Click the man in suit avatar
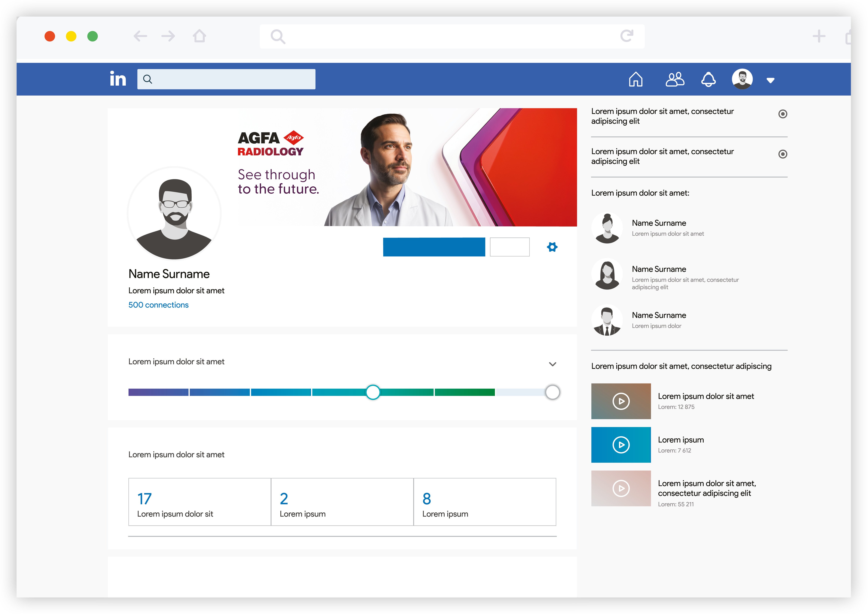This screenshot has width=868, height=614. coord(607,320)
